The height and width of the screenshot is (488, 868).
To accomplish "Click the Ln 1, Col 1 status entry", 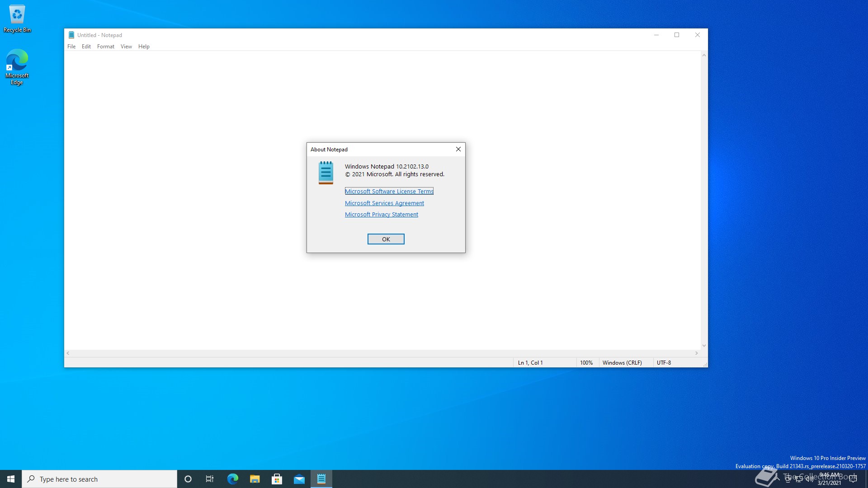I will click(530, 362).
